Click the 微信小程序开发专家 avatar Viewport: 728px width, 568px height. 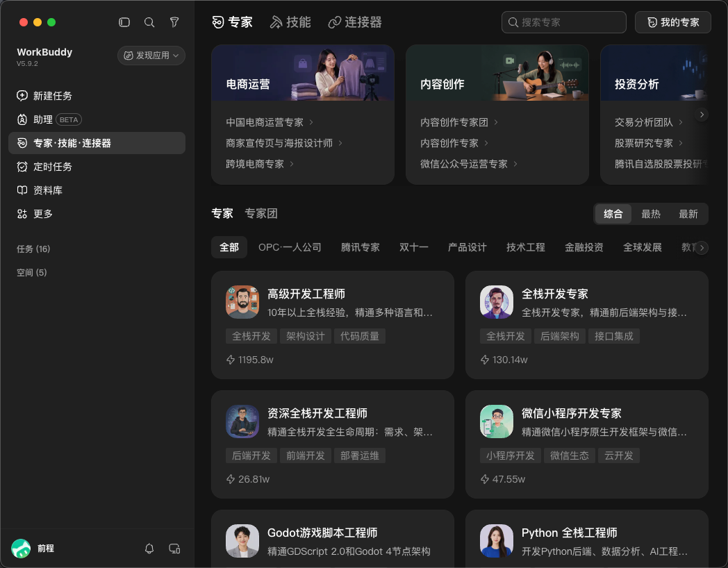click(x=496, y=421)
